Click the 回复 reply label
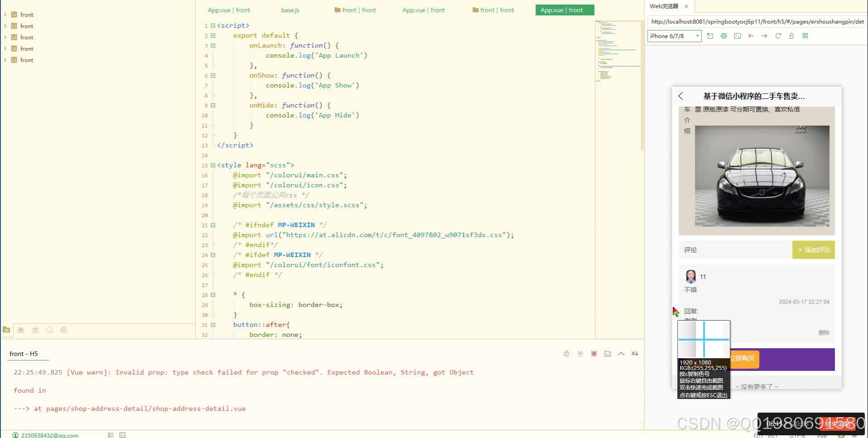Viewport: 868px width, 438px height. [691, 311]
